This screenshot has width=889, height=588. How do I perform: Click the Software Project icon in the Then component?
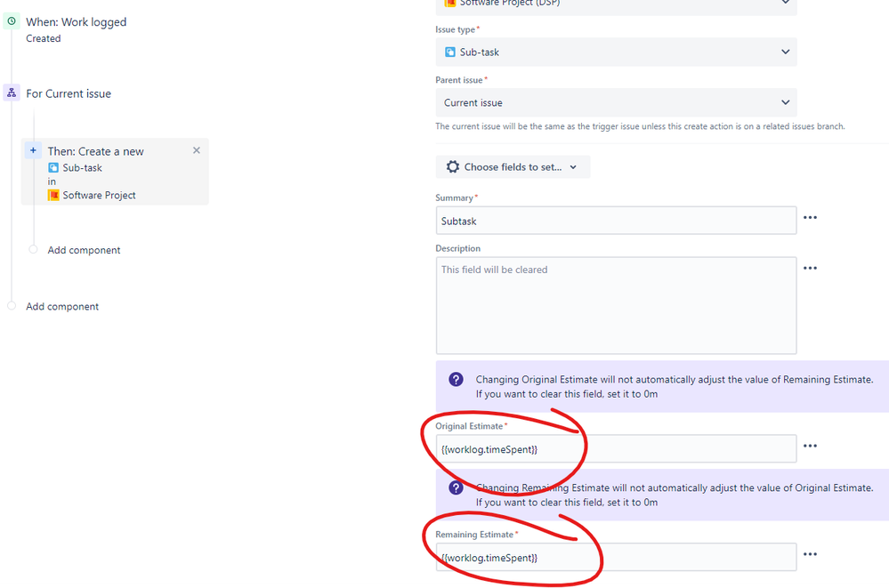[55, 195]
